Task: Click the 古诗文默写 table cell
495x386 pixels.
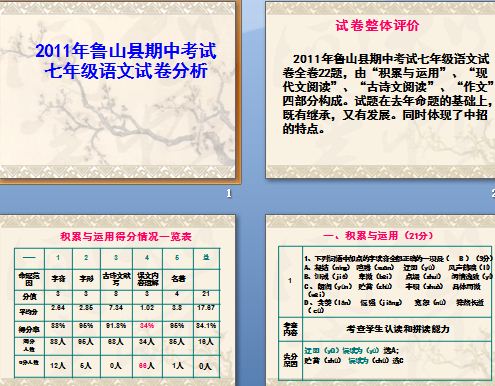Action: pos(116,279)
